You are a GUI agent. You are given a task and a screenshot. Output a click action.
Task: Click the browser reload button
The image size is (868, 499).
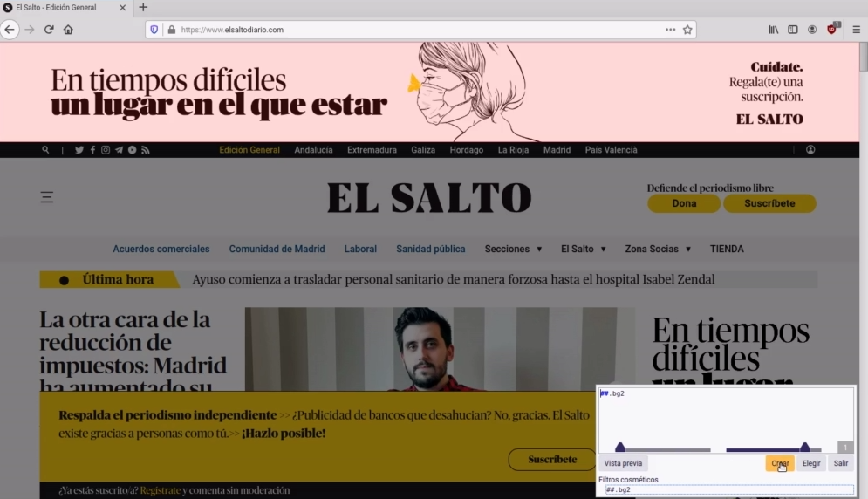point(49,29)
